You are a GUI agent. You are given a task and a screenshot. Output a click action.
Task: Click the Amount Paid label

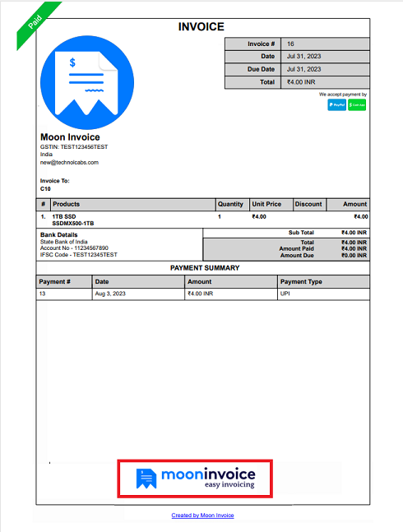(296, 248)
